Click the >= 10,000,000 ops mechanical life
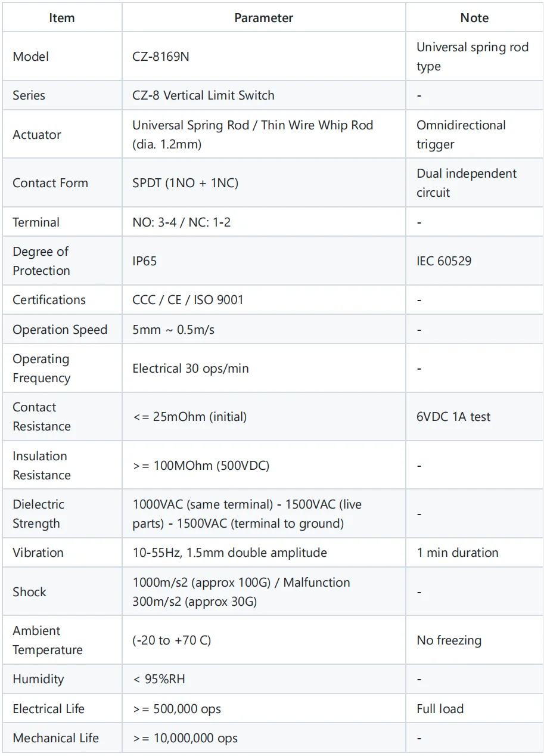The height and width of the screenshot is (756, 547). (x=185, y=738)
